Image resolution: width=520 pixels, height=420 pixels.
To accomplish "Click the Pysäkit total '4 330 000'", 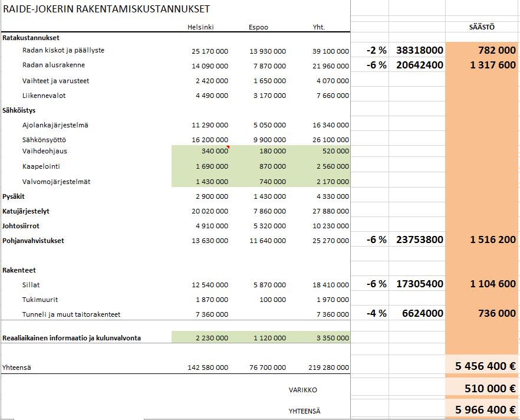I will (x=333, y=196).
